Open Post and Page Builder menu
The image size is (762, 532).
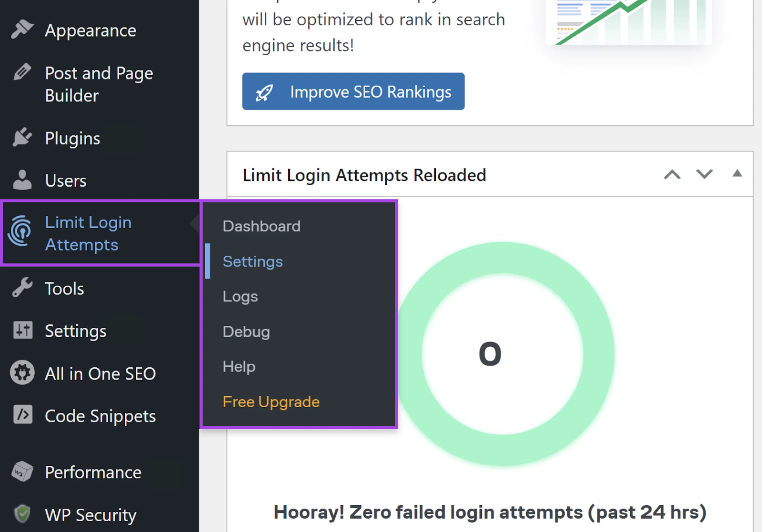[x=100, y=84]
